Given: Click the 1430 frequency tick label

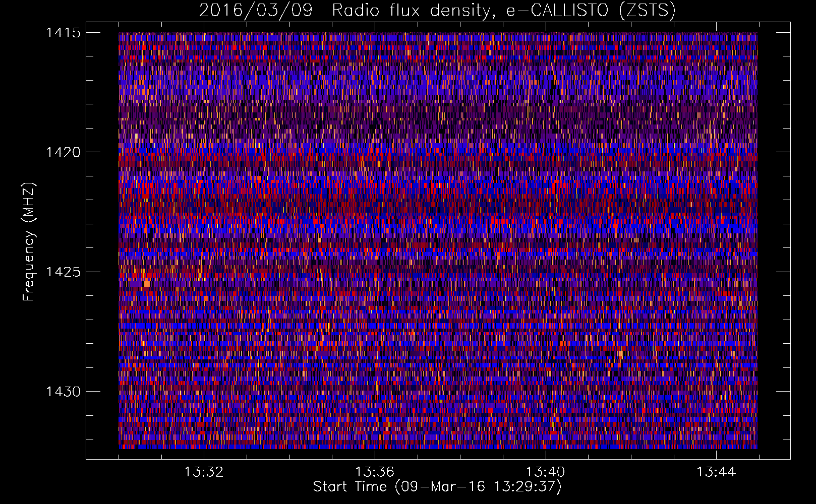Looking at the screenshot, I should 64,392.
